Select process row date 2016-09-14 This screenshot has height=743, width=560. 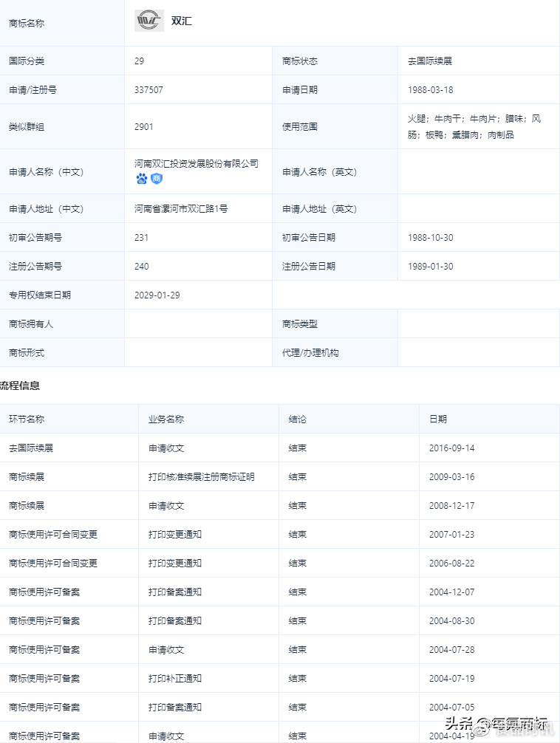coord(452,448)
